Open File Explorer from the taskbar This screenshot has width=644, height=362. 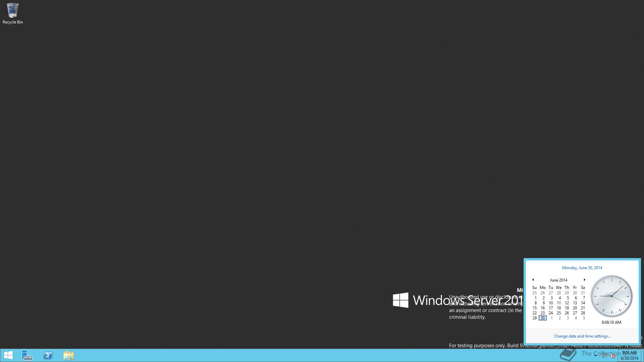pos(69,355)
